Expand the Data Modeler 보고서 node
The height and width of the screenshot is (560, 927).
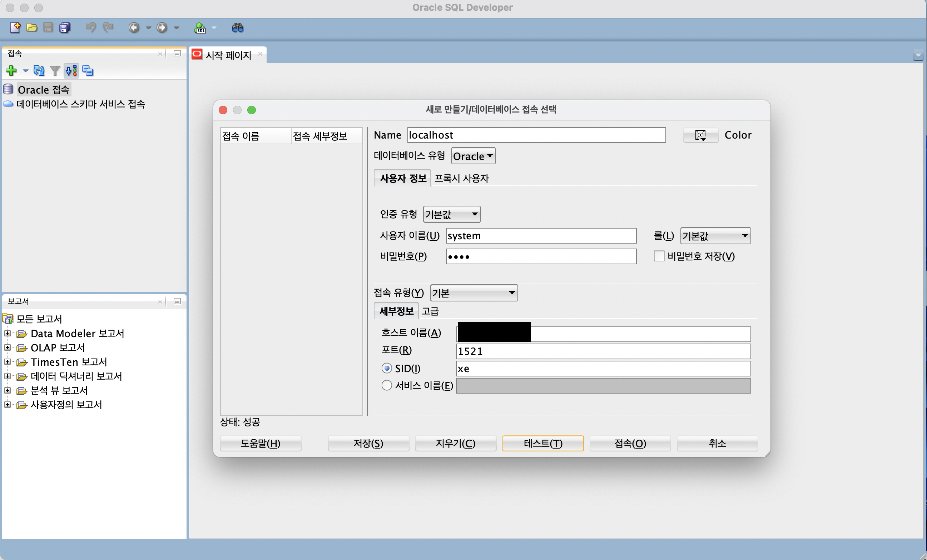tap(7, 333)
